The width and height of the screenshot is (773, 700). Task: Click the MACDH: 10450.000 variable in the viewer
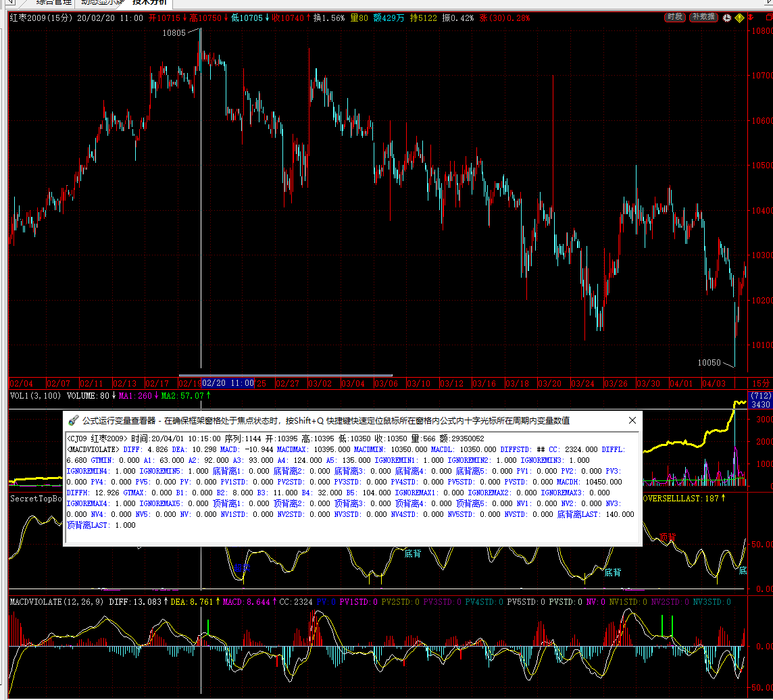[x=589, y=482]
